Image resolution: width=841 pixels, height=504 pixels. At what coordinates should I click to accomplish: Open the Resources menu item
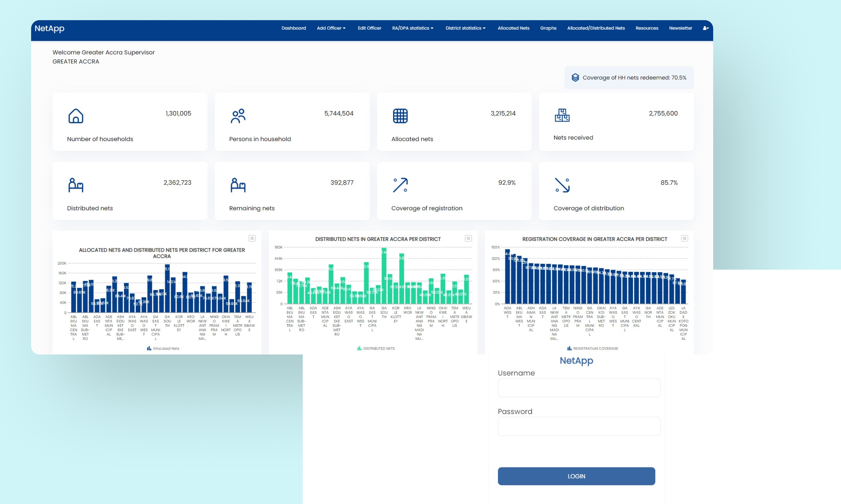click(646, 28)
